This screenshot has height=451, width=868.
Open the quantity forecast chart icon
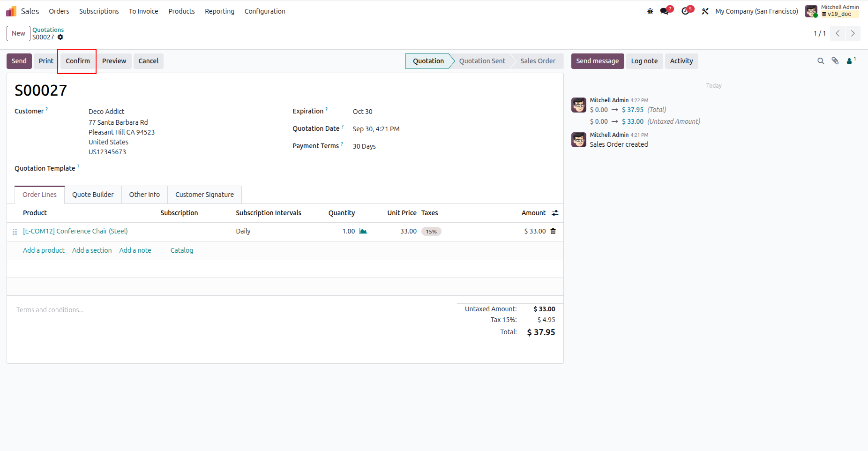coord(363,231)
